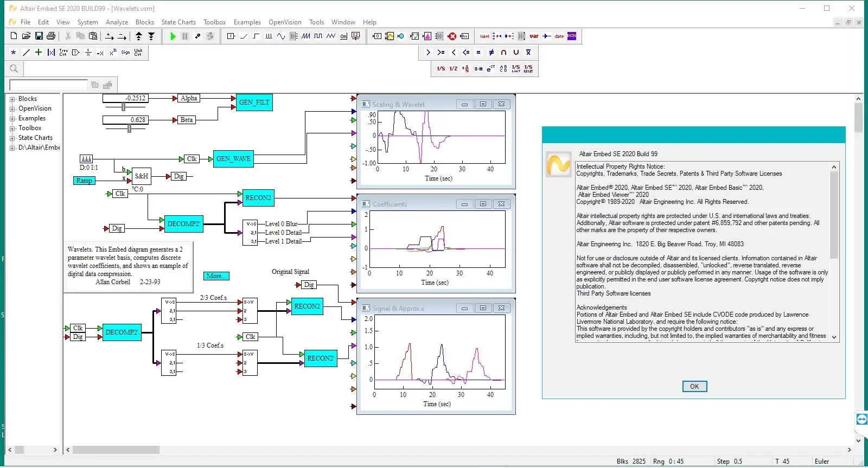Insert the error Err block icon

pyautogui.click(x=464, y=36)
